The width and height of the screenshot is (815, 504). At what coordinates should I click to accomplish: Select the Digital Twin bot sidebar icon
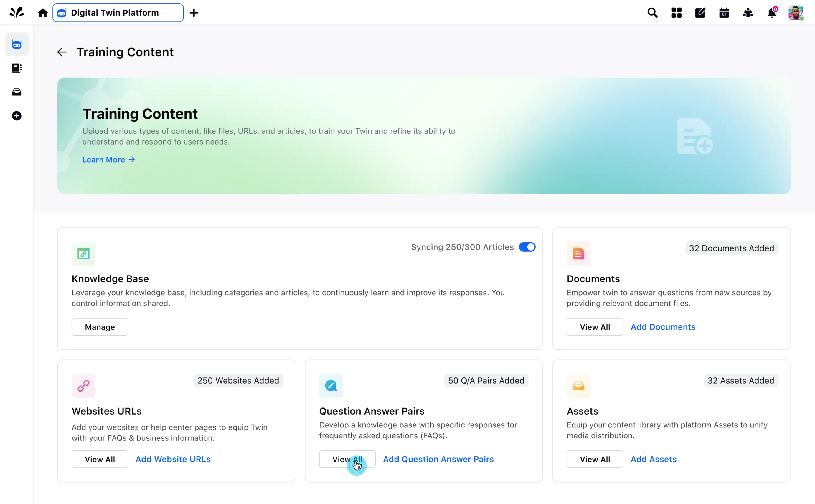tap(17, 44)
